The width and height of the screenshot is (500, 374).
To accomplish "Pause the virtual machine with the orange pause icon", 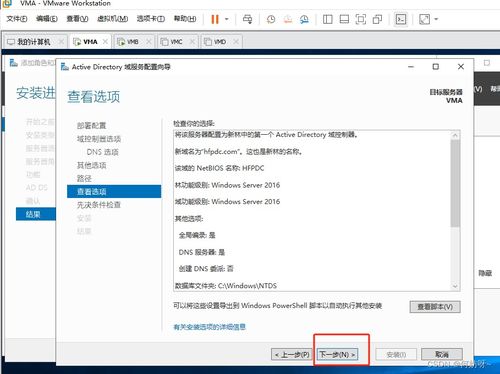I will pyautogui.click(x=215, y=19).
